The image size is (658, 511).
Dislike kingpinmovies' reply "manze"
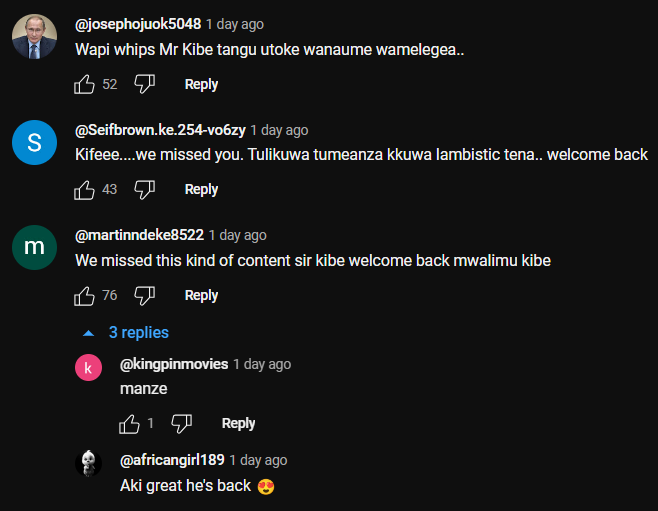click(x=181, y=423)
